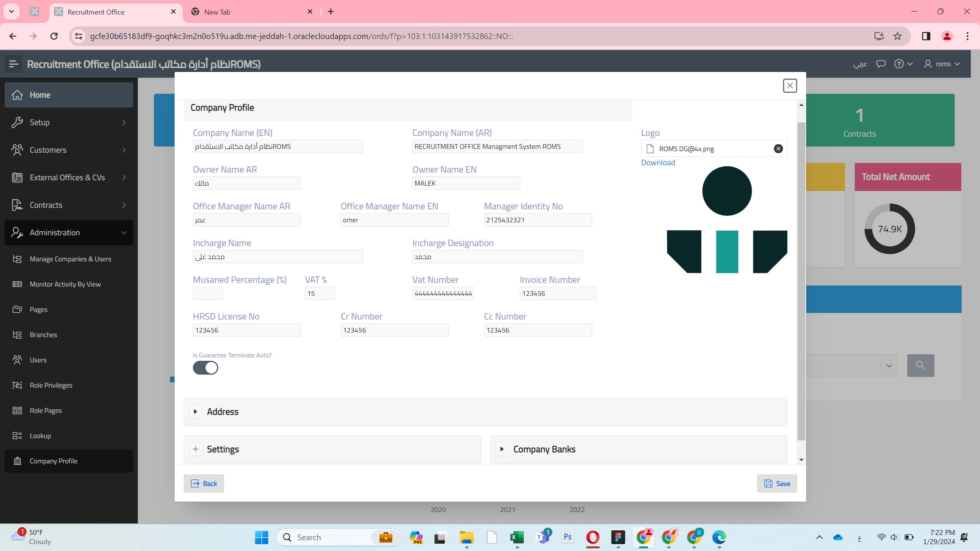Click the Company Name (EN) field
Viewport: 980px width, 551px height.
click(278, 147)
